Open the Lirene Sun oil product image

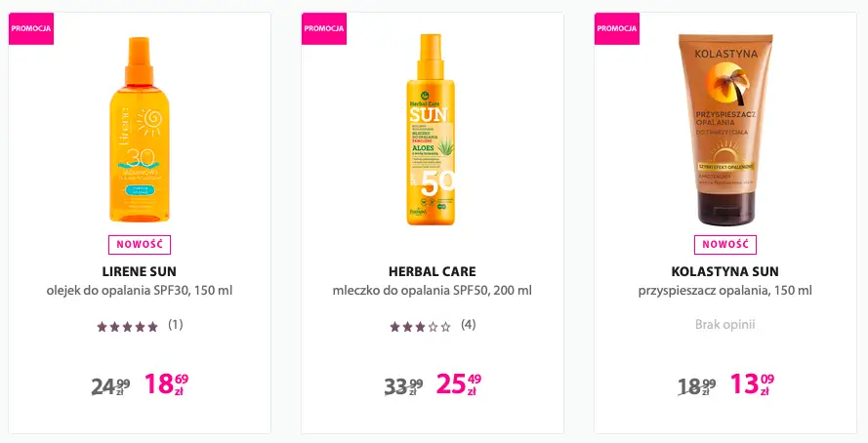tap(139, 128)
